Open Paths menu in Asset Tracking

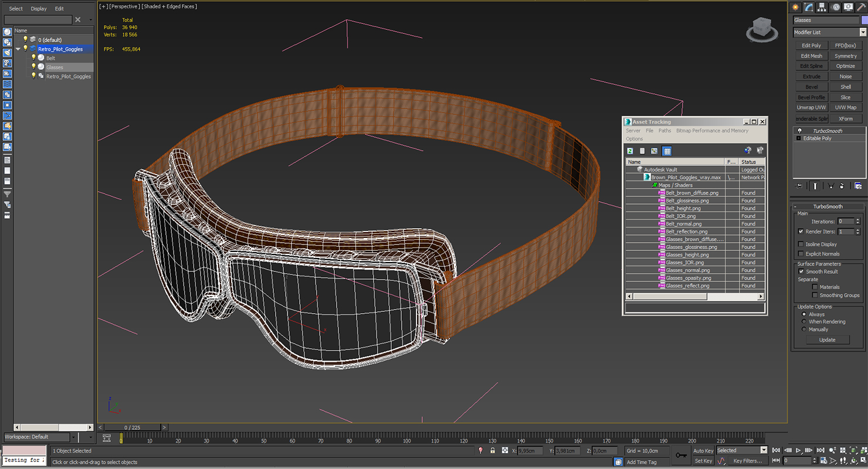[664, 131]
